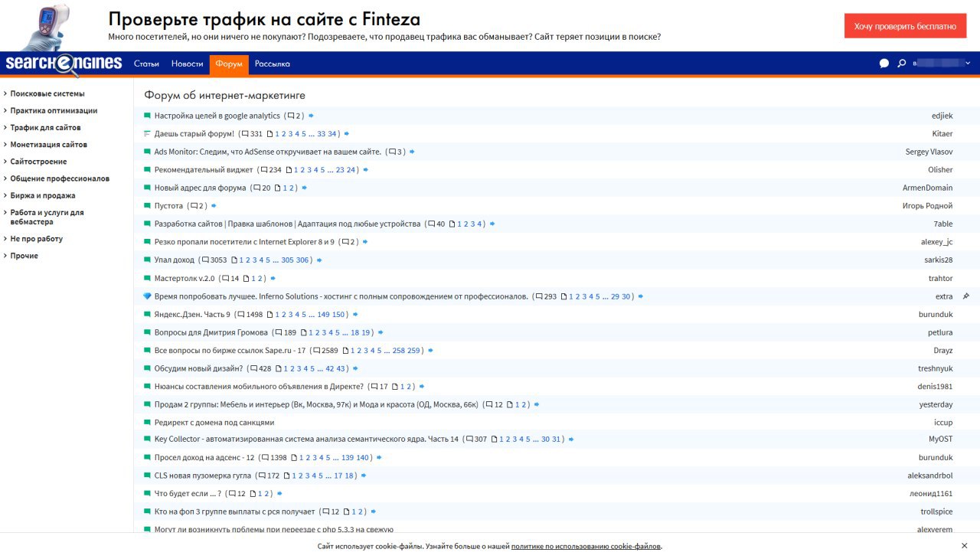Open the Статьи menu item

[146, 64]
